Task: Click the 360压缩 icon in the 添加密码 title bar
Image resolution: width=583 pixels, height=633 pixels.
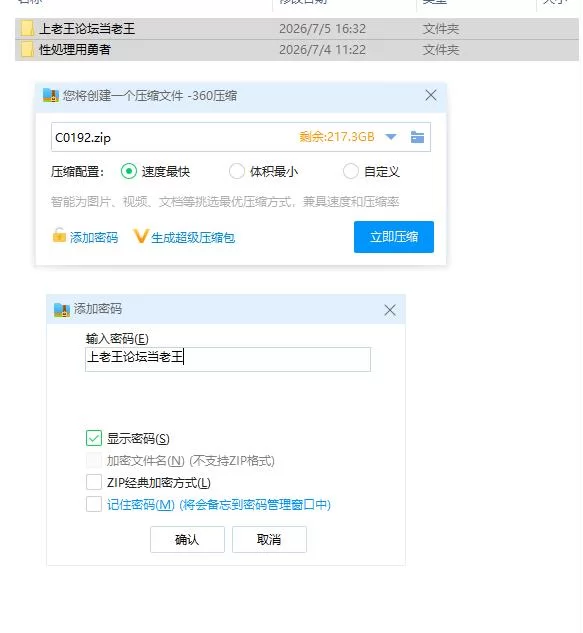Action: [62, 310]
